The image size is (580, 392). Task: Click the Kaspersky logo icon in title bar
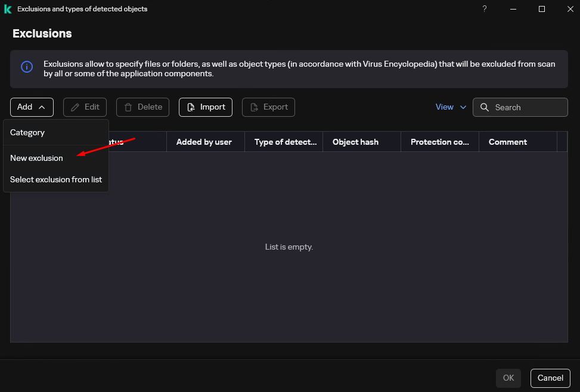(x=8, y=9)
